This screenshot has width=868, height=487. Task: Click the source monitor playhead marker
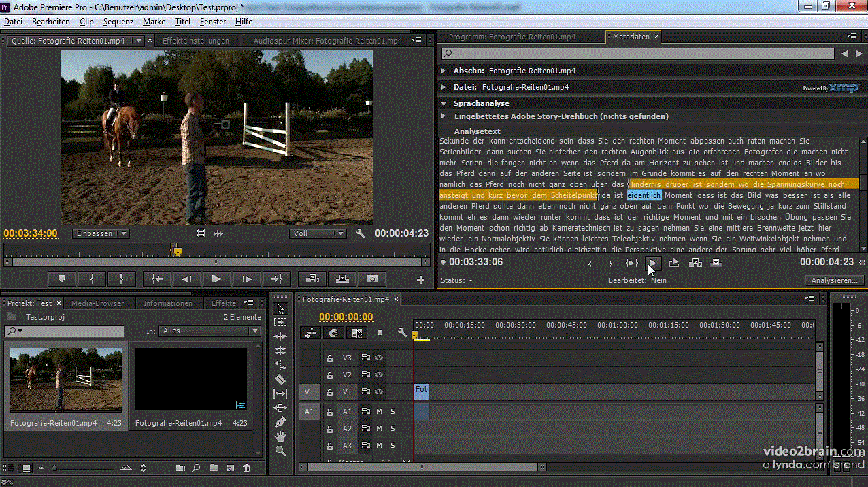point(178,251)
